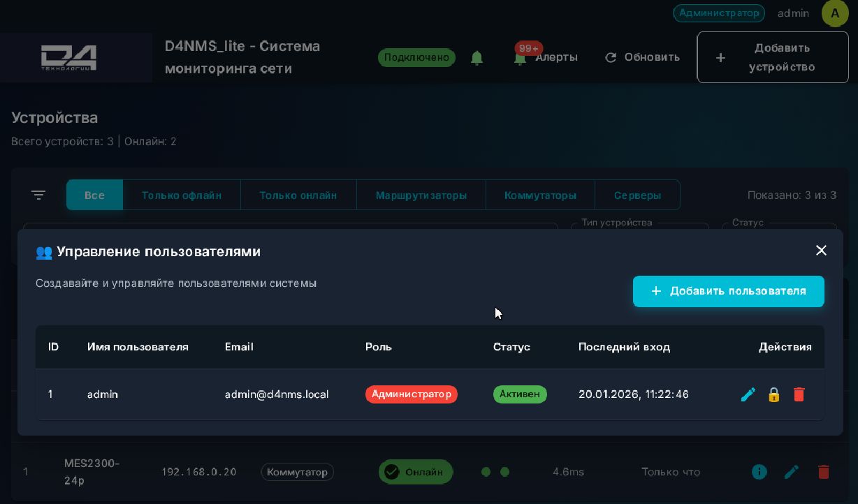Open the Тип устройства dropdown
The height and width of the screenshot is (504, 858).
pyautogui.click(x=639, y=226)
